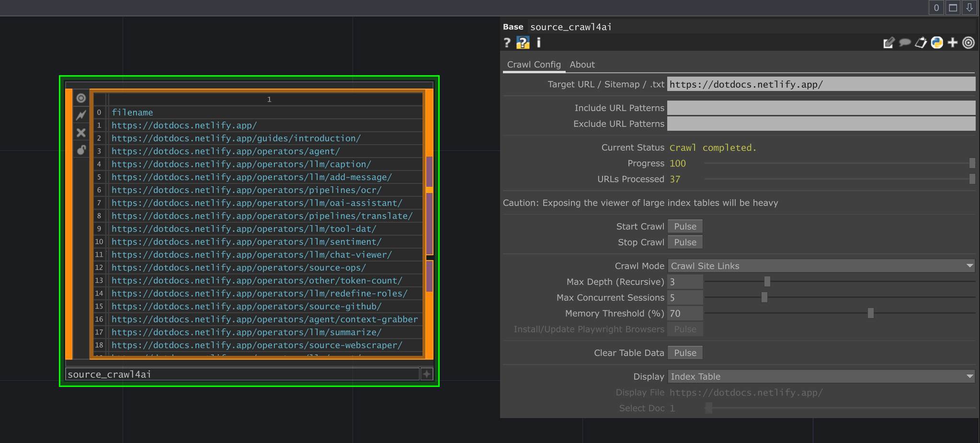Toggle the Python language icon
Image resolution: width=980 pixels, height=443 pixels.
pos(936,43)
